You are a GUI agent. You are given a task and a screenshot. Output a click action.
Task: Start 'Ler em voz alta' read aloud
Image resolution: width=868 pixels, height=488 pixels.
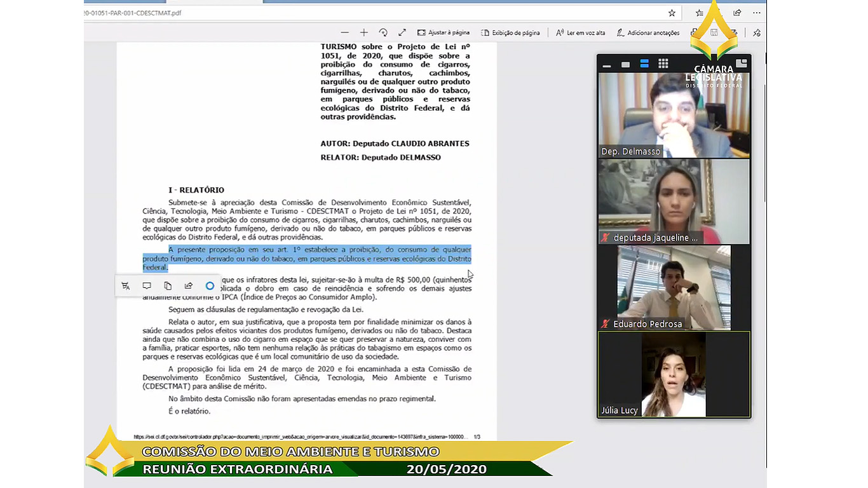(x=580, y=32)
